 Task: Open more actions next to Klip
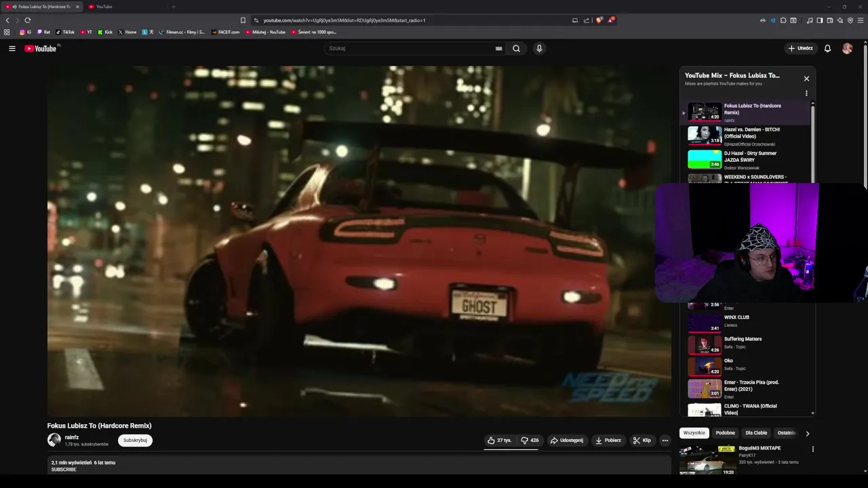pyautogui.click(x=665, y=441)
